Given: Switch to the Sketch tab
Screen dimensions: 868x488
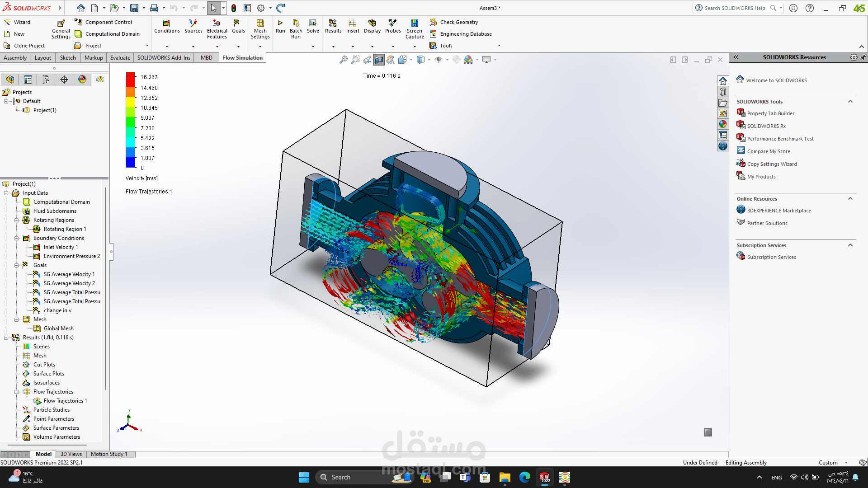Looking at the screenshot, I should coord(68,58).
